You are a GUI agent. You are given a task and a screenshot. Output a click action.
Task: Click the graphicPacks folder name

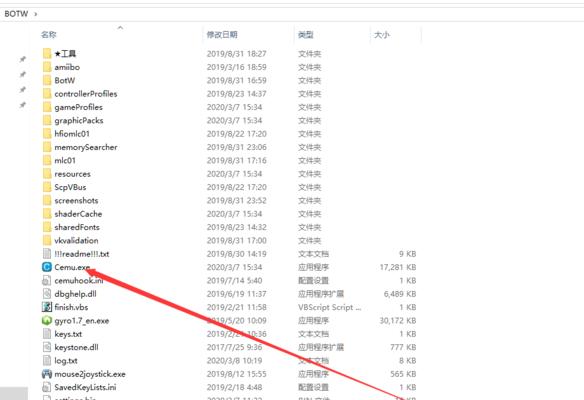click(79, 121)
